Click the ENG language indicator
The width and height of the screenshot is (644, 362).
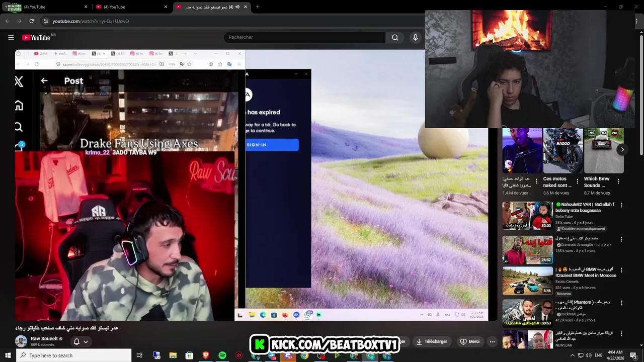click(x=598, y=355)
